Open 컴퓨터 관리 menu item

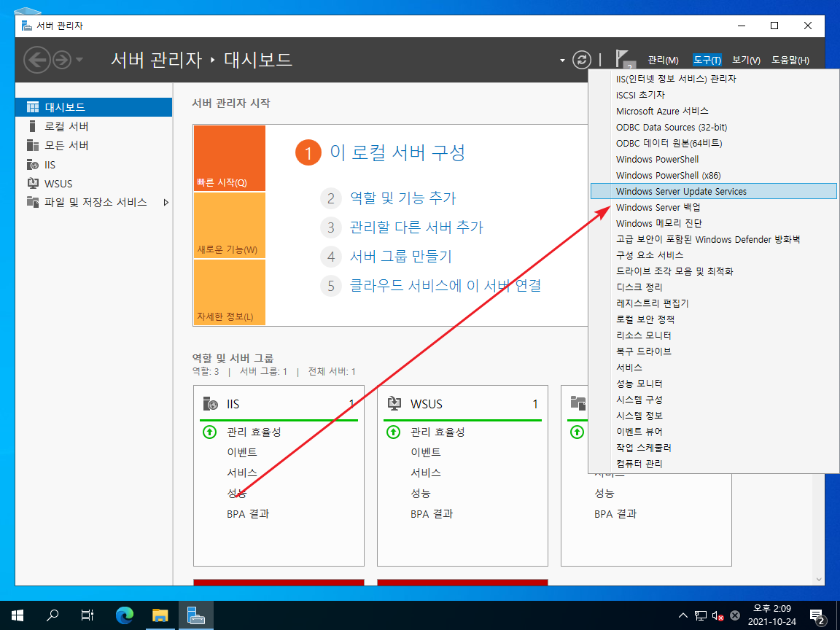click(714, 464)
